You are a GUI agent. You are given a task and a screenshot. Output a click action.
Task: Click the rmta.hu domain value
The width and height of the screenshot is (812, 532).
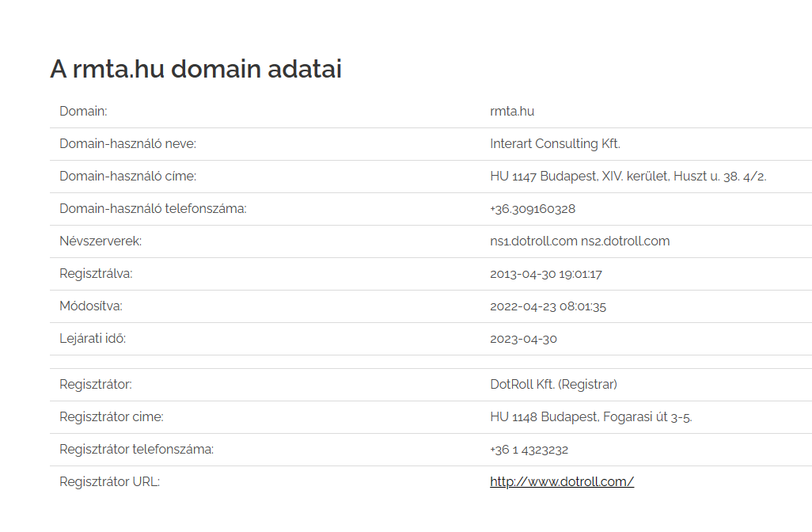click(x=512, y=112)
